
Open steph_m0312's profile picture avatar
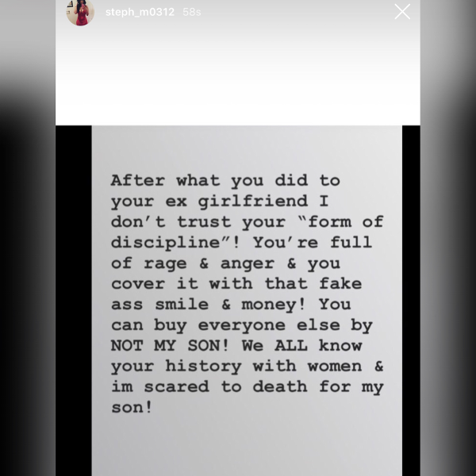(80, 12)
